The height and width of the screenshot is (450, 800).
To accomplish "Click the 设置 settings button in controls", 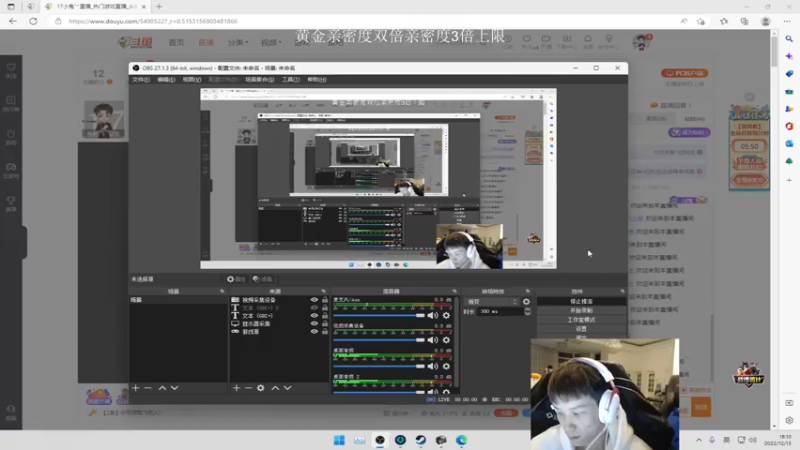I will pyautogui.click(x=581, y=329).
